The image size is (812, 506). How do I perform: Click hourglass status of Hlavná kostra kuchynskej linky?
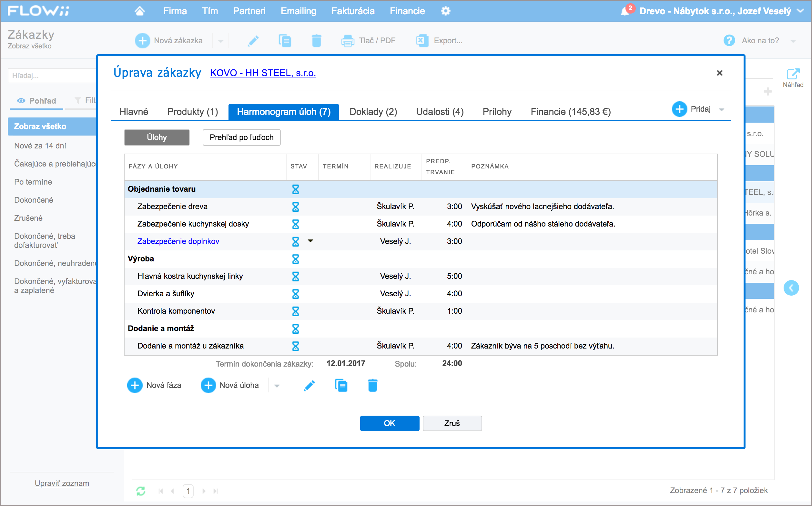[x=296, y=277]
